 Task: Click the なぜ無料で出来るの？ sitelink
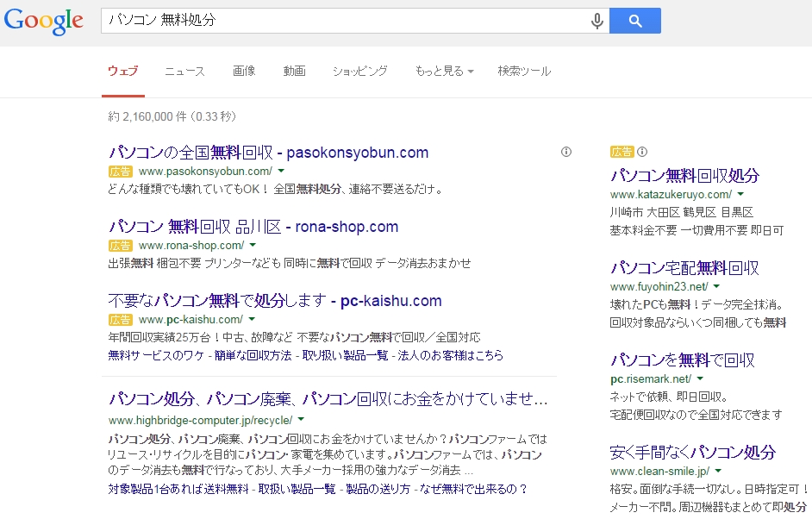coord(472,489)
